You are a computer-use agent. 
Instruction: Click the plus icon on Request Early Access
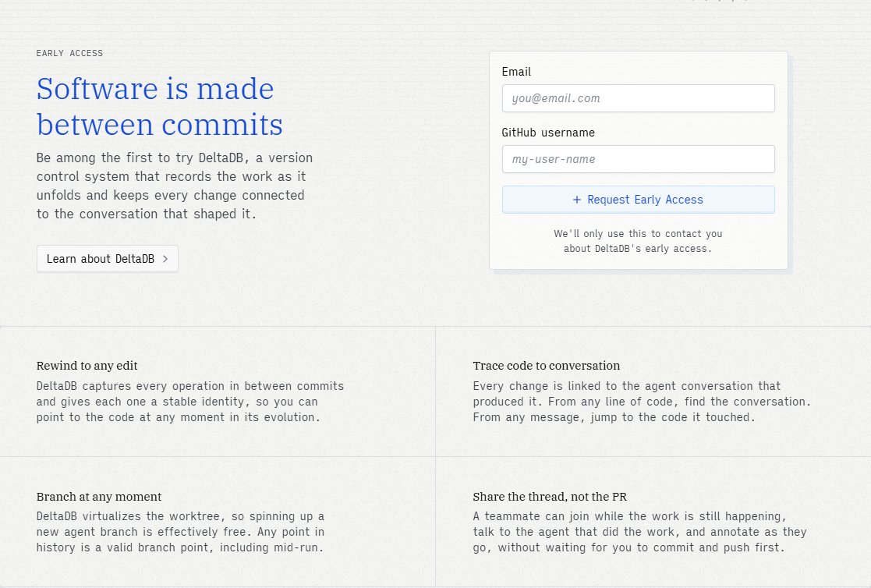pyautogui.click(x=576, y=200)
